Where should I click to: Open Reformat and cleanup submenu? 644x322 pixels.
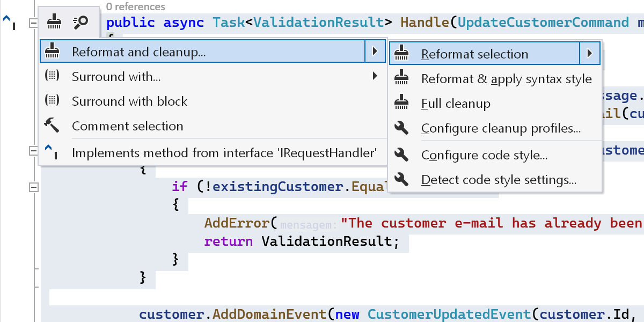click(213, 52)
